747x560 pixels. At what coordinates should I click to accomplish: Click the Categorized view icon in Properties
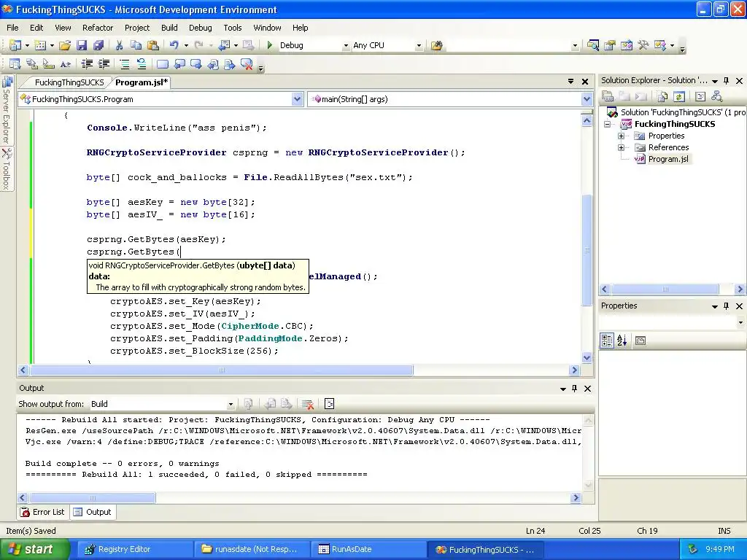(607, 341)
